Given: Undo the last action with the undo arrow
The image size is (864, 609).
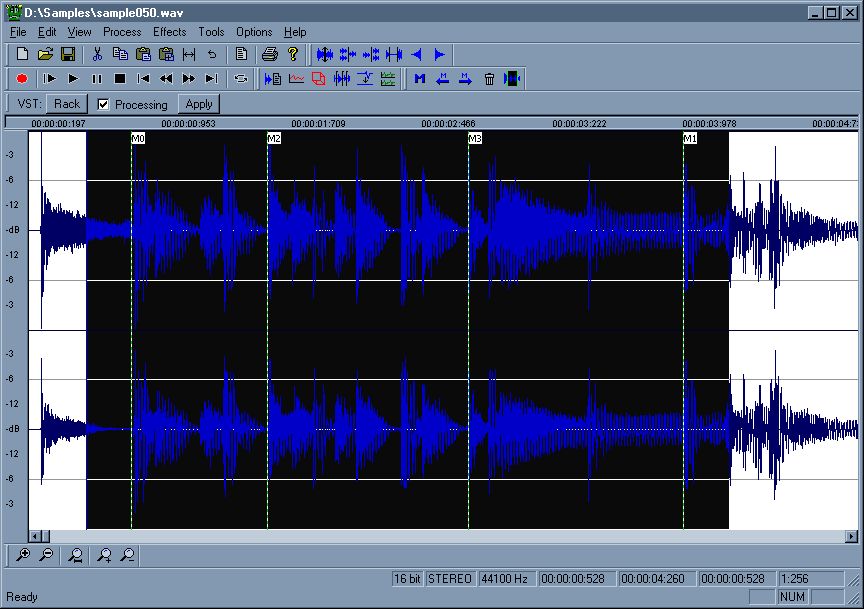Looking at the screenshot, I should coord(212,54).
